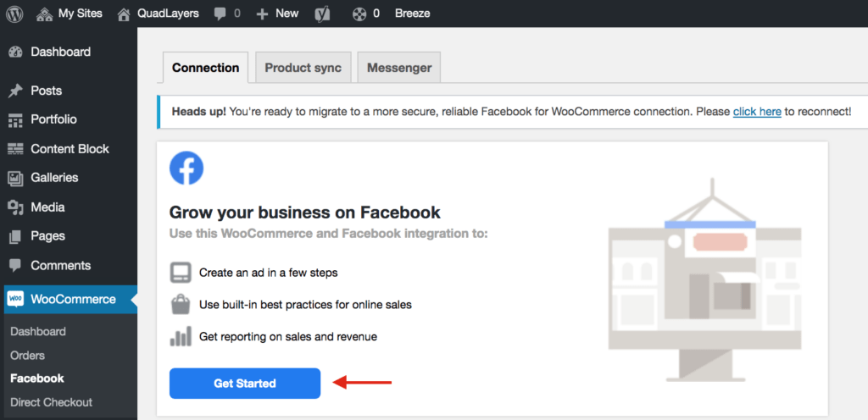Open the Yoast SEO icon in admin bar
This screenshot has width=868, height=420.
click(x=322, y=14)
